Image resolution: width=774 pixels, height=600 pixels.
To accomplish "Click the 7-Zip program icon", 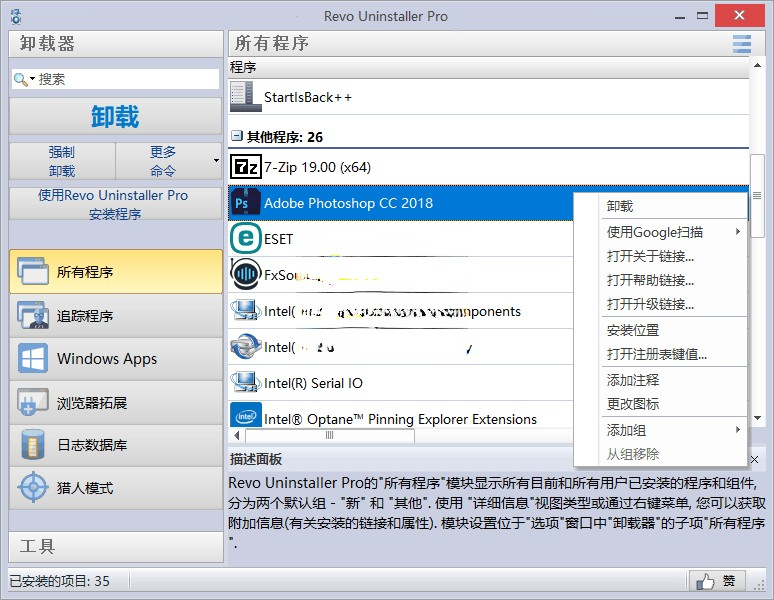I will 245,167.
